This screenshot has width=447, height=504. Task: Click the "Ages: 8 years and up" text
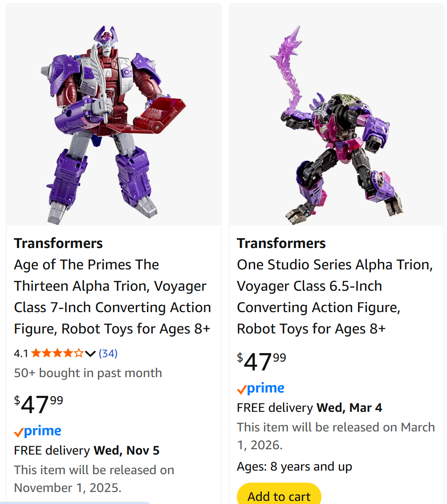point(294,467)
